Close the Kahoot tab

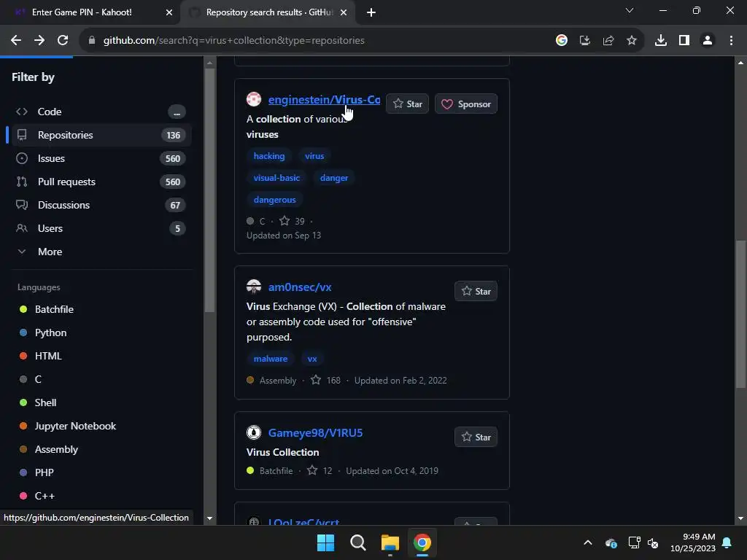(169, 12)
